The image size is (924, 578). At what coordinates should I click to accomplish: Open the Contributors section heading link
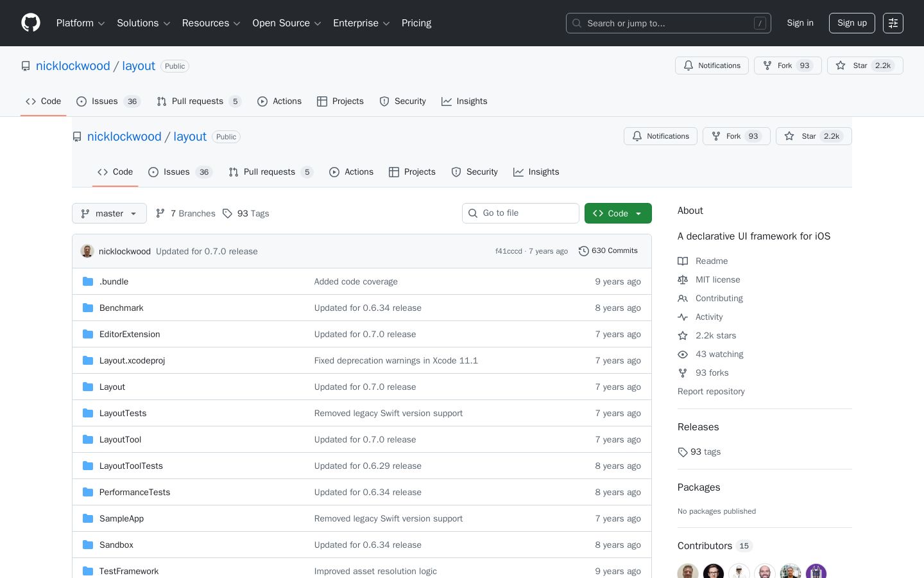click(715, 546)
